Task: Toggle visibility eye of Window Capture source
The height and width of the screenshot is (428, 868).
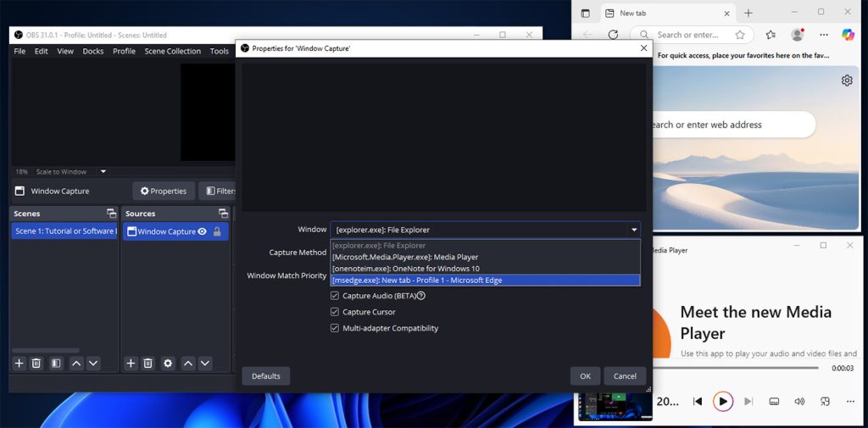Action: 202,231
